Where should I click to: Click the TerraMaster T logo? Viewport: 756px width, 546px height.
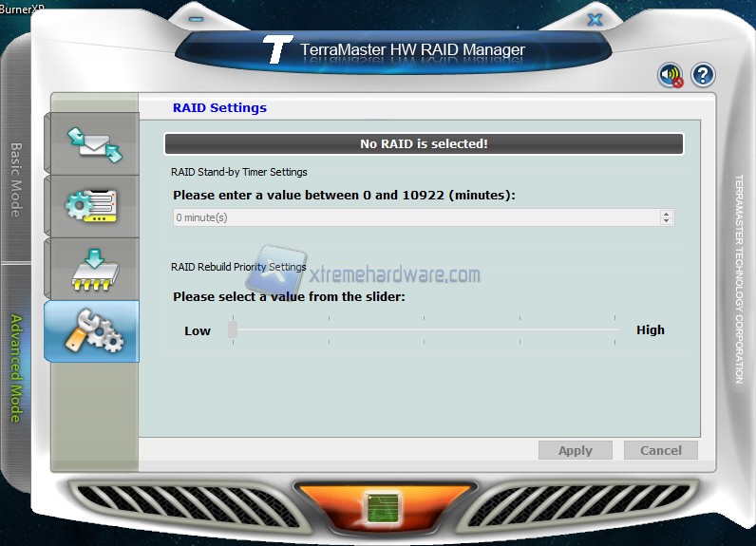click(275, 49)
